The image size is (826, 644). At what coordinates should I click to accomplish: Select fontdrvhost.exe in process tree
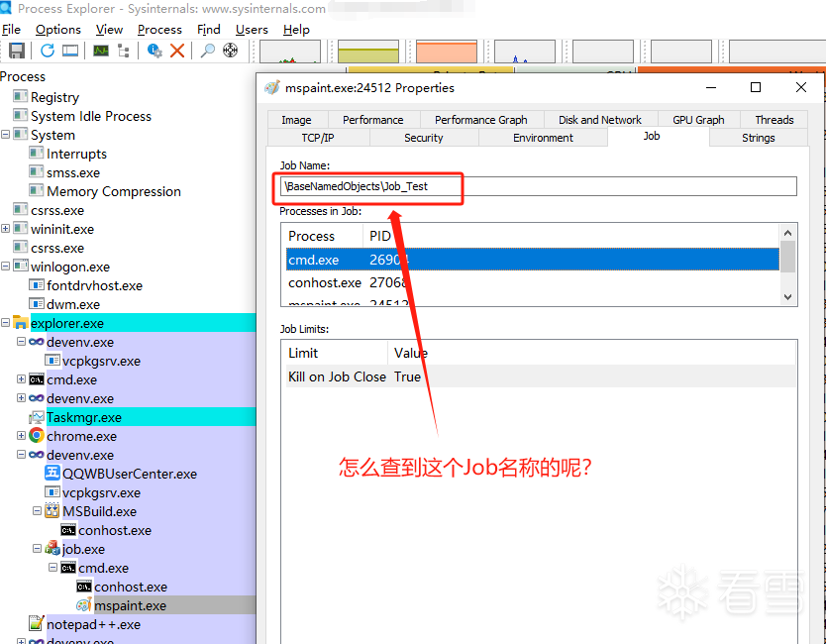(94, 285)
